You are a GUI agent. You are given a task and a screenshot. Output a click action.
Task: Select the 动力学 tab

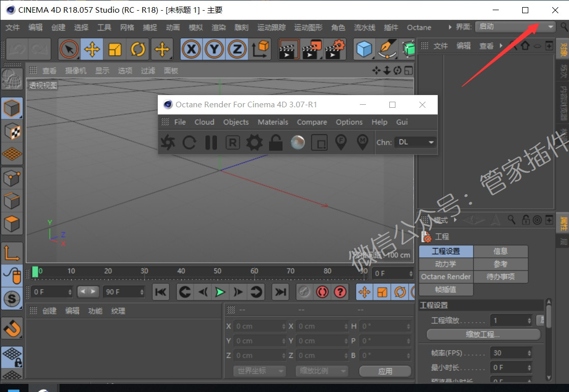pyautogui.click(x=446, y=264)
